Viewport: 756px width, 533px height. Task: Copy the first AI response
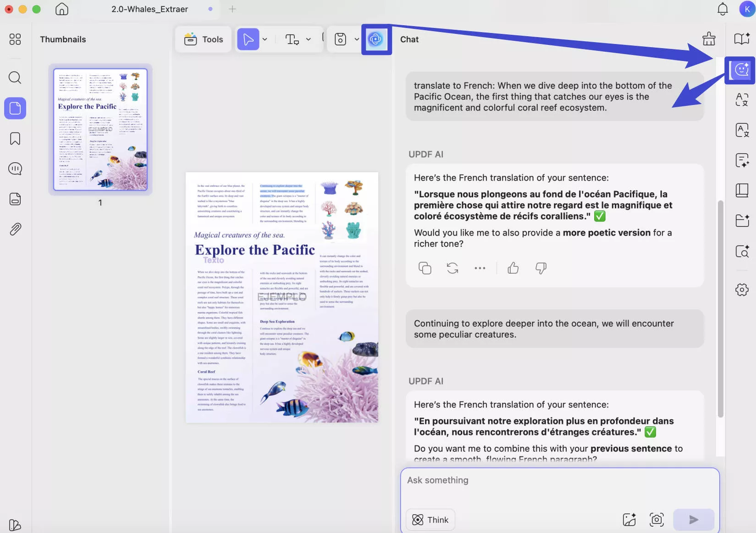(425, 268)
